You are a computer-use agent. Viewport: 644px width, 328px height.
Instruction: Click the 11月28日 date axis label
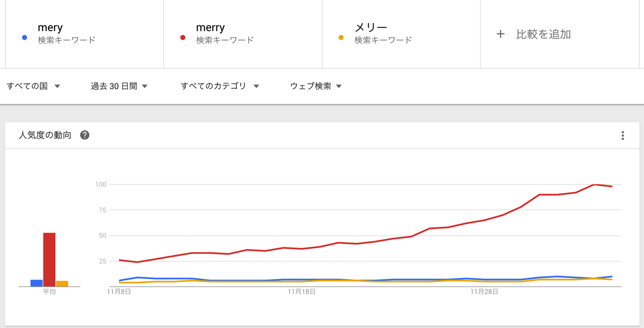[484, 291]
